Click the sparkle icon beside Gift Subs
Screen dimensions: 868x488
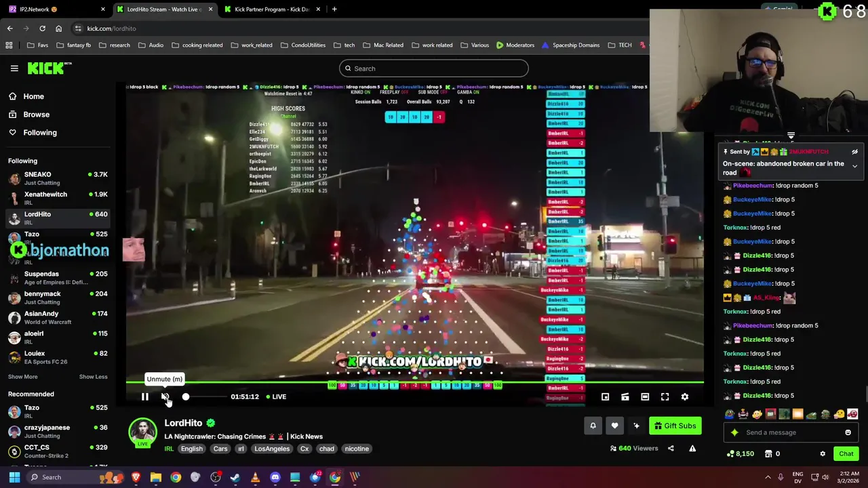click(x=636, y=426)
